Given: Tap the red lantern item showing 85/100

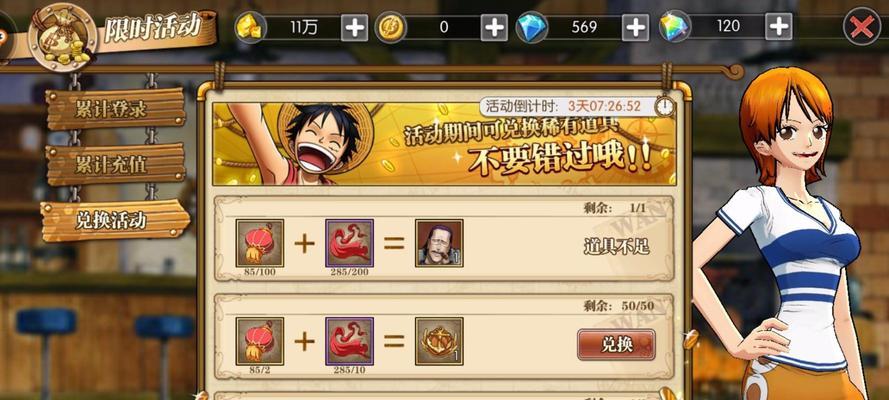Looking at the screenshot, I should tap(260, 243).
